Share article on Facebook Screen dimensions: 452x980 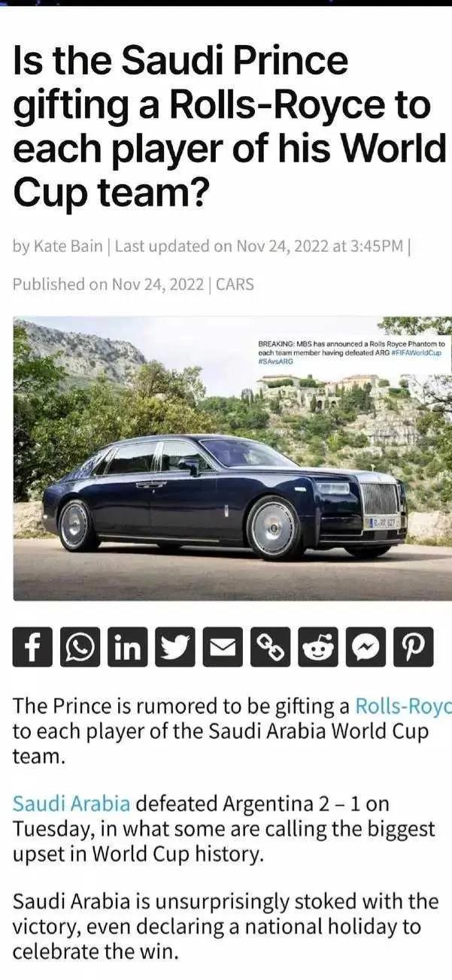pos(33,646)
